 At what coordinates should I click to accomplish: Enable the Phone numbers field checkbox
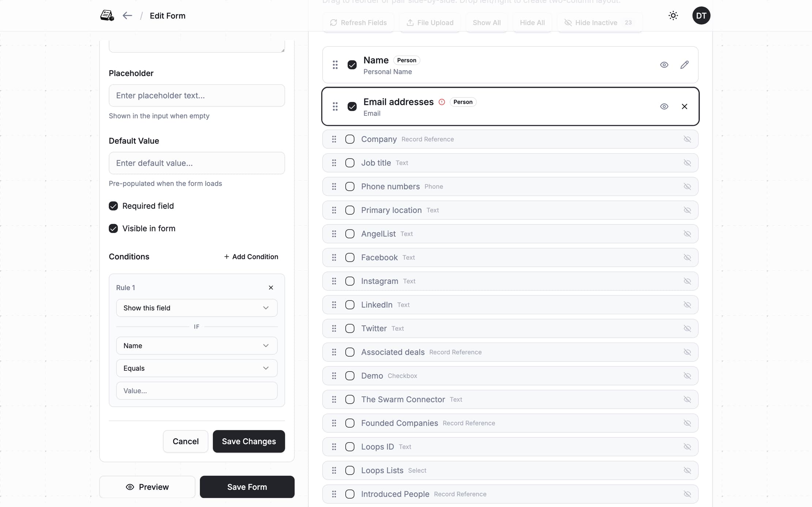tap(350, 186)
